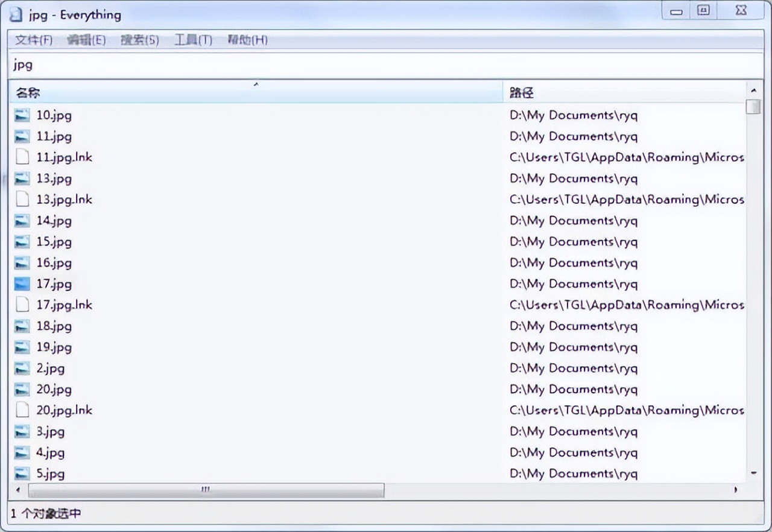Select the file name 17.jpg.lnk
Image resolution: width=772 pixels, height=532 pixels.
[64, 305]
